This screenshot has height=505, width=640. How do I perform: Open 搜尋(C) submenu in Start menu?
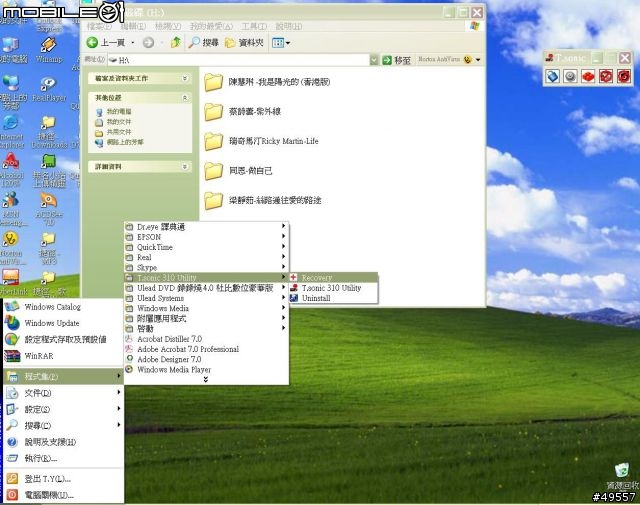coord(63,425)
